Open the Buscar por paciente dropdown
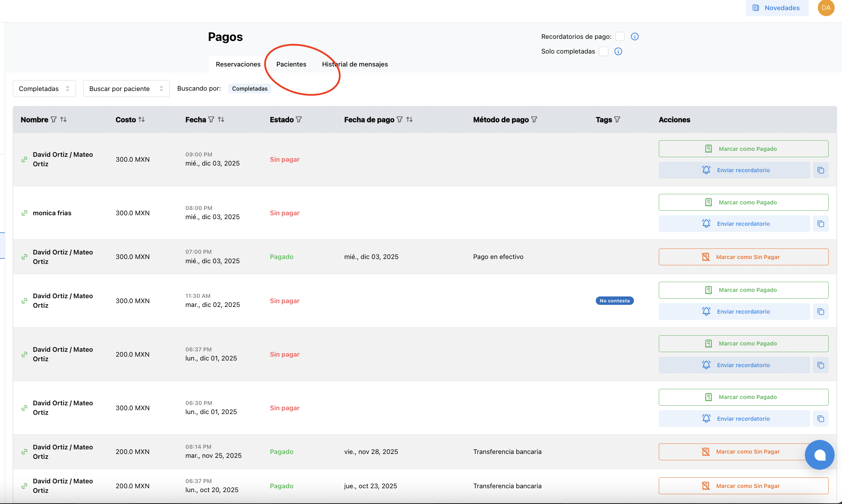 click(x=126, y=89)
